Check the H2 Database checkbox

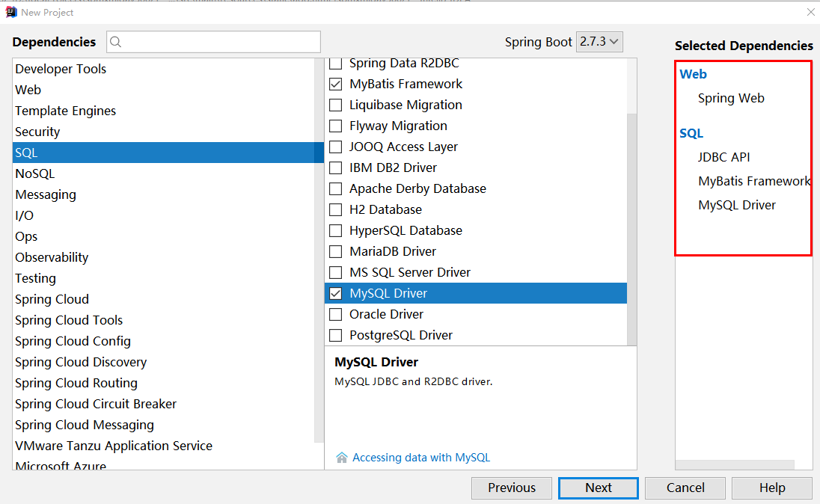click(x=336, y=209)
